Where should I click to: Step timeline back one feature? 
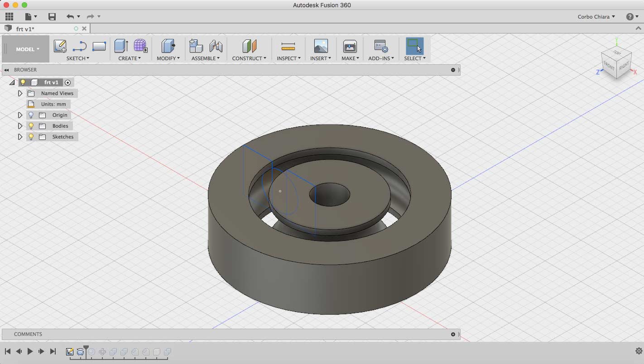pyautogui.click(x=19, y=351)
